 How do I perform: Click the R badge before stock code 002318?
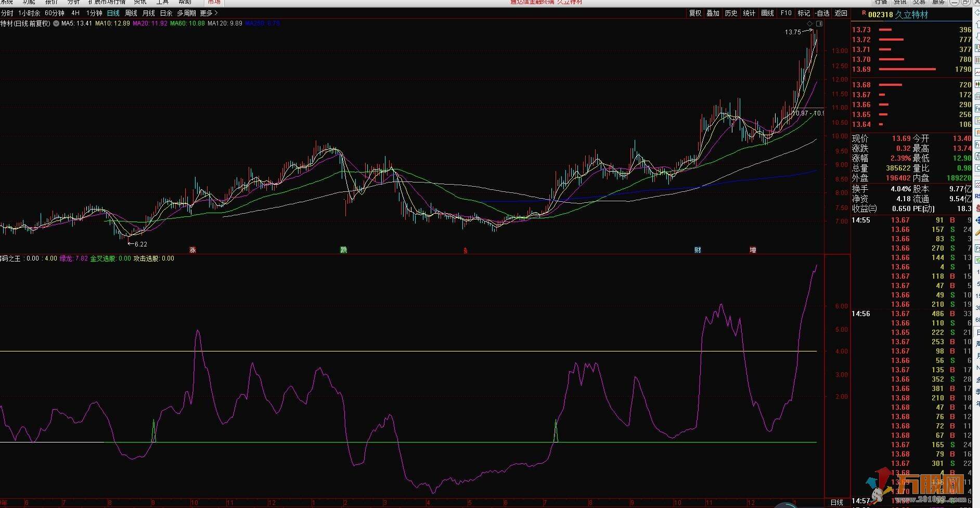(863, 14)
